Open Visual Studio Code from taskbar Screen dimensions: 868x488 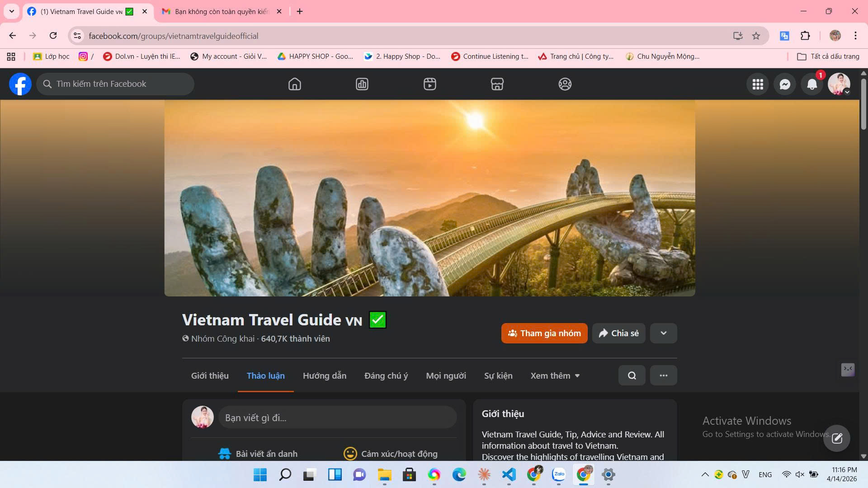coord(509,475)
